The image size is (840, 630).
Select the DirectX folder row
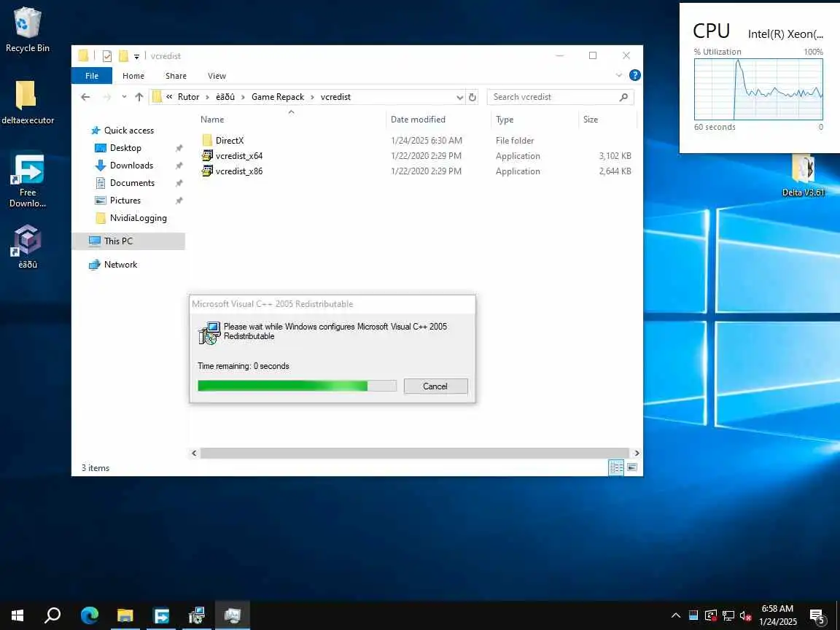[416, 140]
